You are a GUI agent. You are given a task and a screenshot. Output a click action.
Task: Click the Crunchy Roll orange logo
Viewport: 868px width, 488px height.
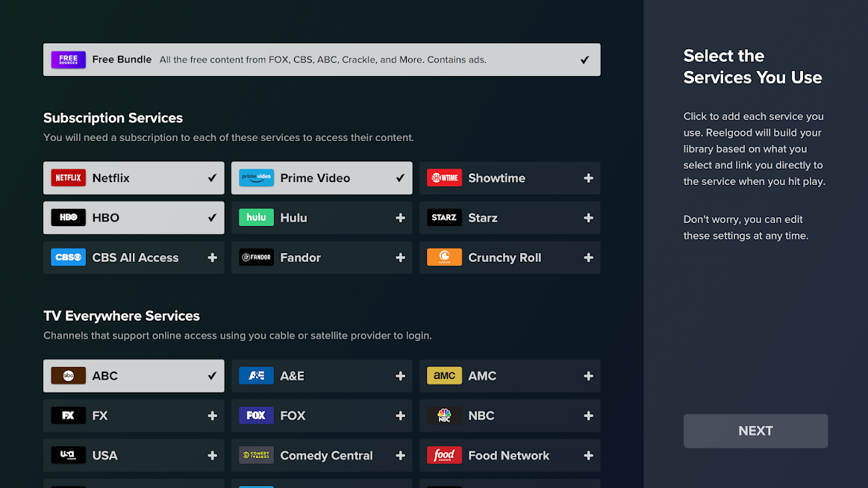(x=444, y=257)
